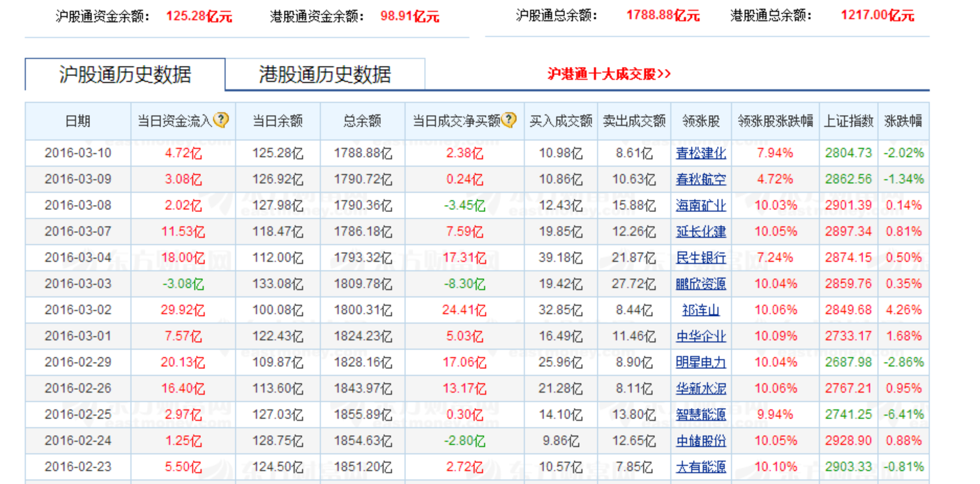The image size is (980, 484).
Task: Open the 春秋航空 stock link
Action: 700,179
